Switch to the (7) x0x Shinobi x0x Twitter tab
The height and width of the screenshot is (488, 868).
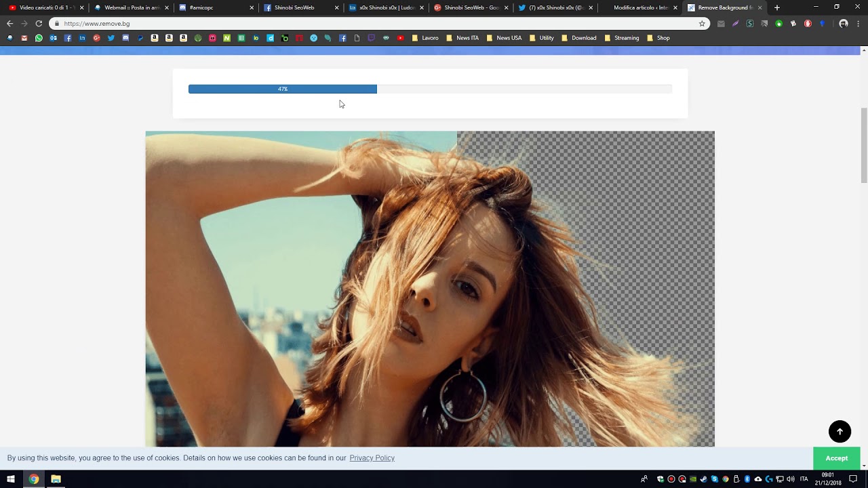point(555,7)
